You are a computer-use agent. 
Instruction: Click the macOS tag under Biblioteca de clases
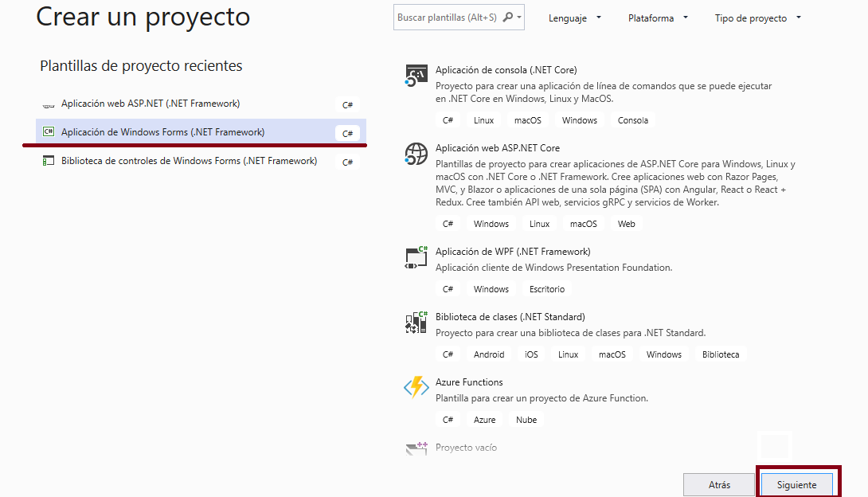[612, 354]
